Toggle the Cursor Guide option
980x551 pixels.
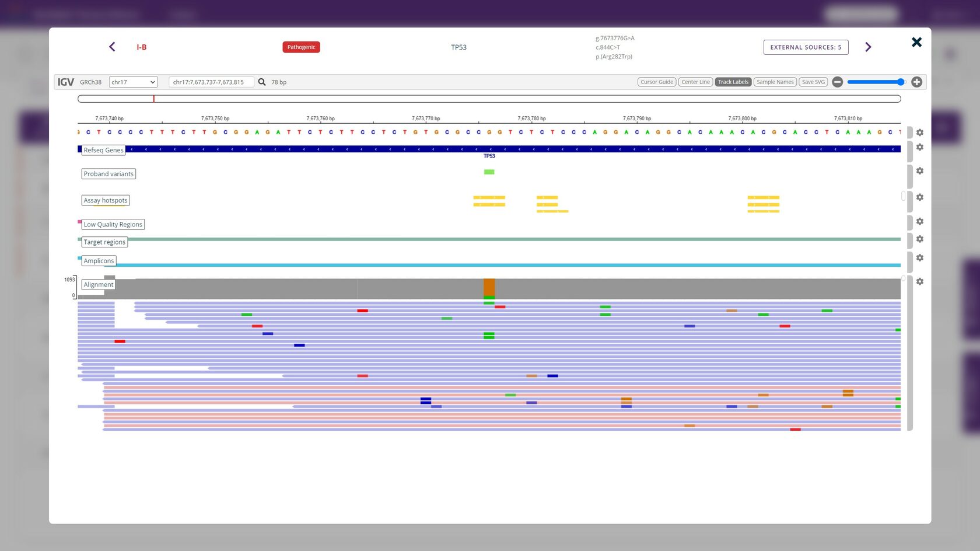(656, 82)
